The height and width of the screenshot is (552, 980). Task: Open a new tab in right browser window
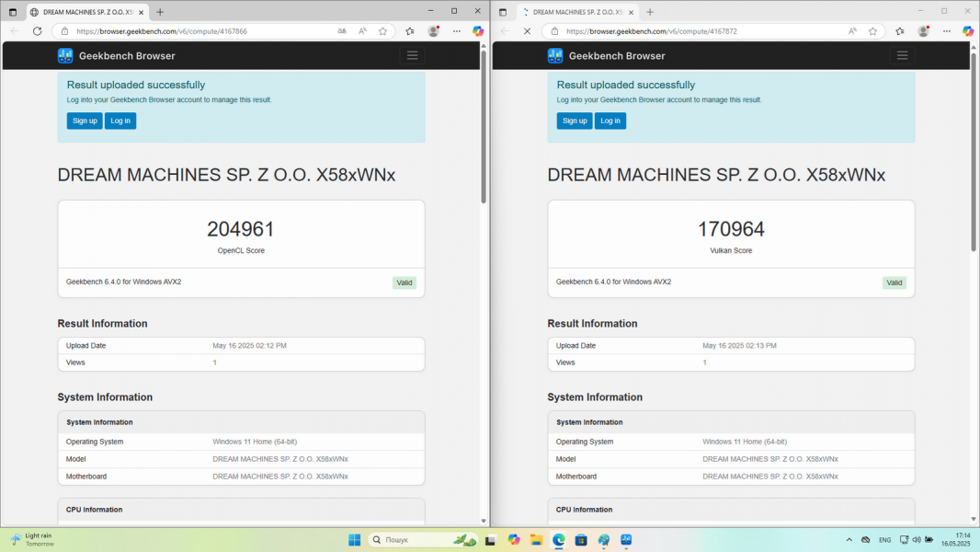tap(650, 12)
